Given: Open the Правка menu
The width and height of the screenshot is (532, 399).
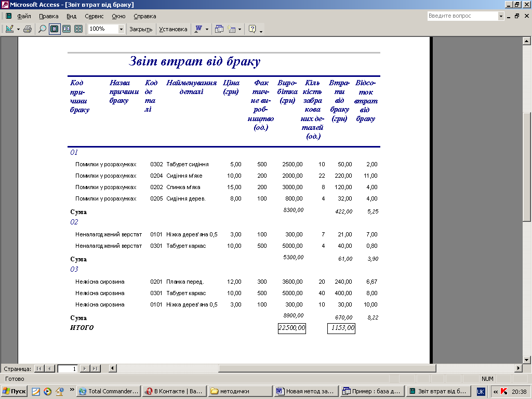Looking at the screenshot, I should pyautogui.click(x=48, y=16).
